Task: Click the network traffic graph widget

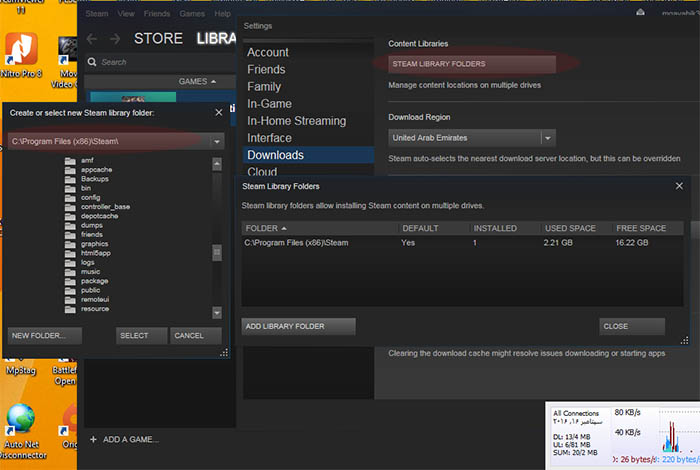Action: point(623,436)
